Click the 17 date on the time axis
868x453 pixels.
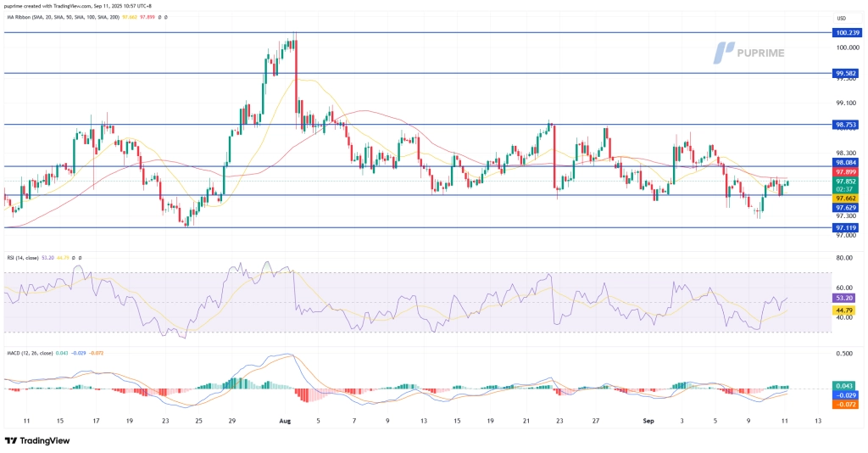[96, 421]
